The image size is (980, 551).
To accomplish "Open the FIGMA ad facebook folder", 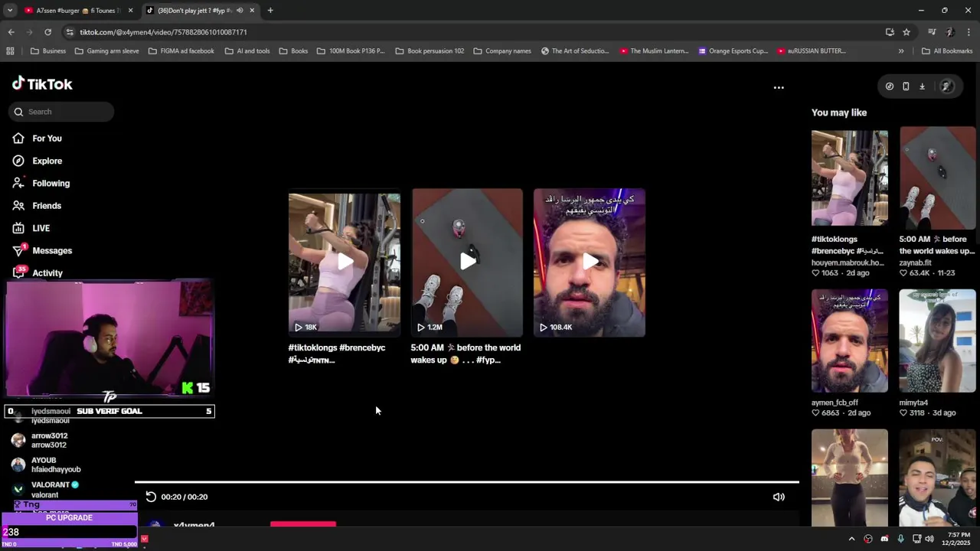I will 181,51.
